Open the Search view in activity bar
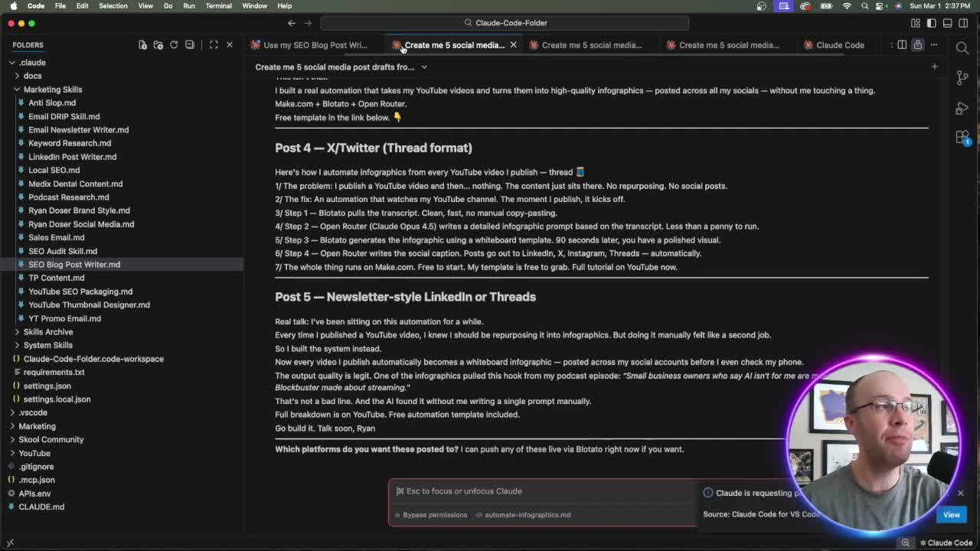Screen dimensions: 980x551 (962, 48)
